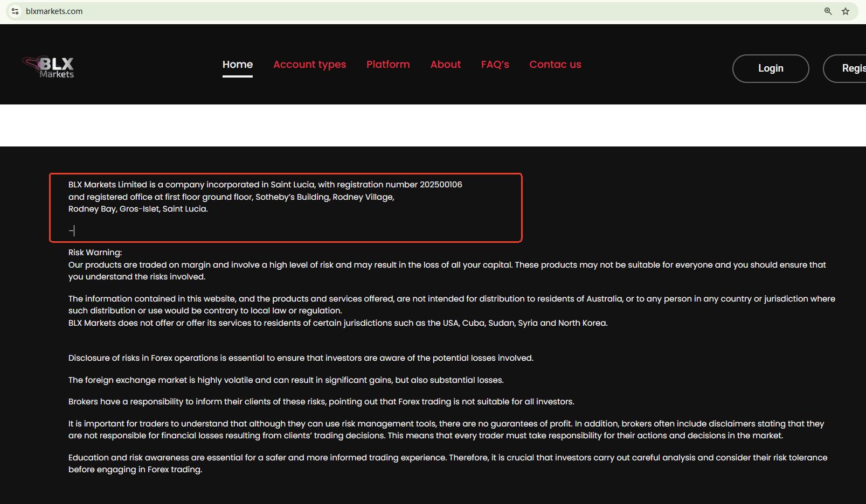This screenshot has height=504, width=866.
Task: Open the Platform menu item
Action: point(388,65)
